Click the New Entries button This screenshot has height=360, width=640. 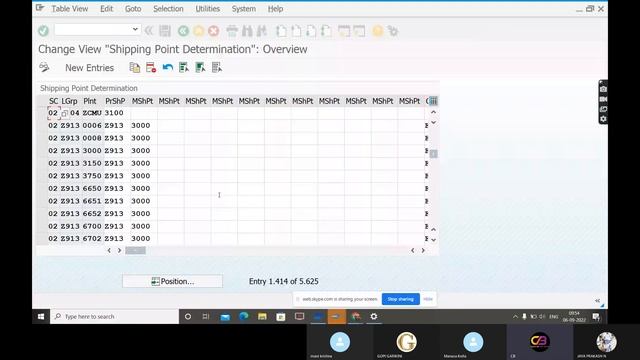89,68
